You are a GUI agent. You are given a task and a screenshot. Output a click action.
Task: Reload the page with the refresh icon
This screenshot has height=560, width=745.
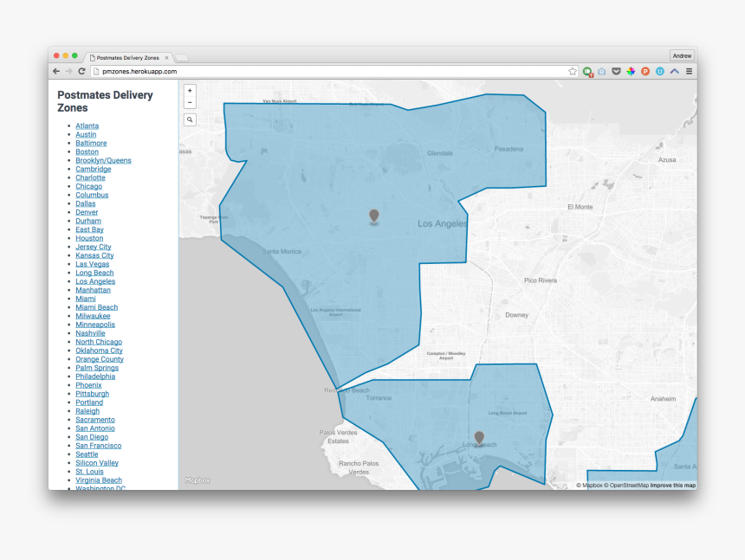click(81, 71)
